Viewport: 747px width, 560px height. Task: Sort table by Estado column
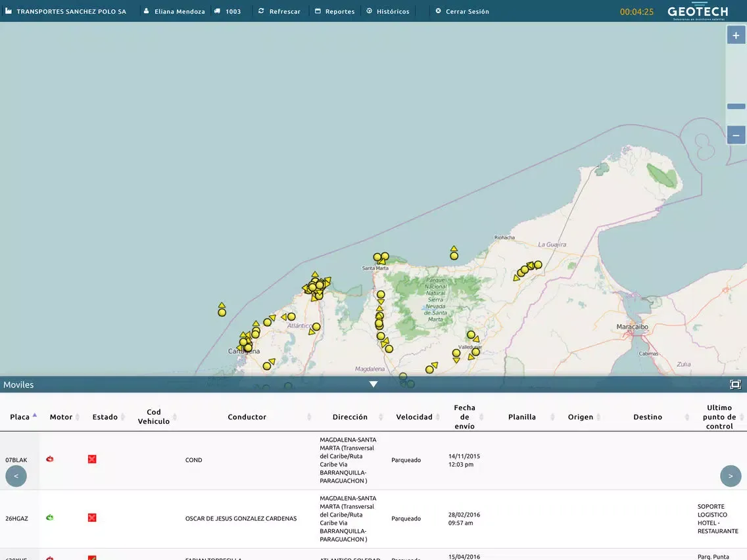coord(105,417)
